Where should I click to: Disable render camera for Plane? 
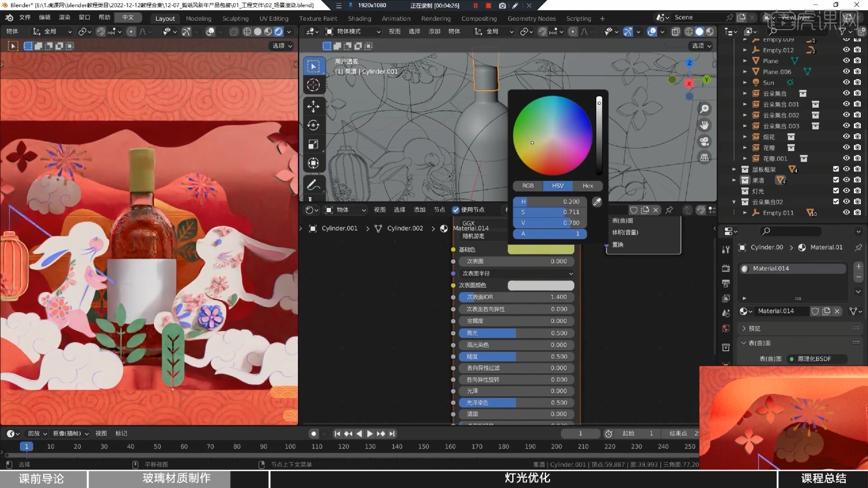(857, 61)
